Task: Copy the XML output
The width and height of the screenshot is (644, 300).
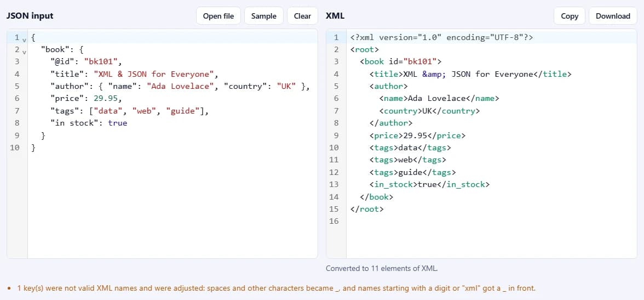Action: coord(570,16)
